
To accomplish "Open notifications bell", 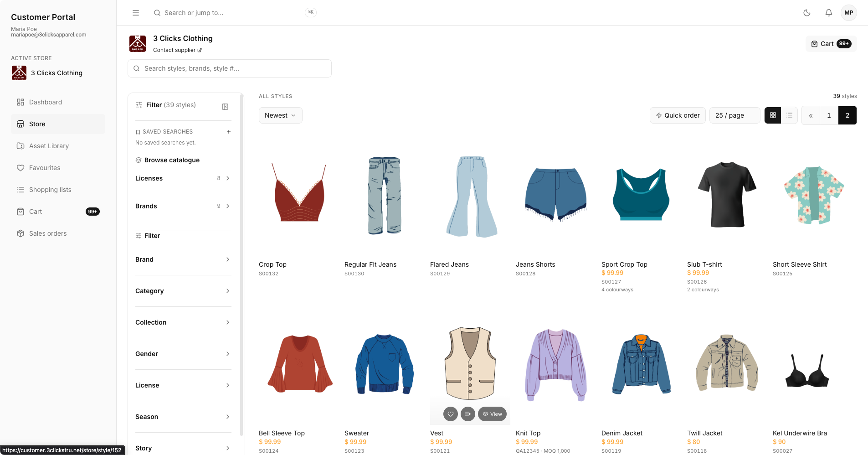I will [829, 13].
